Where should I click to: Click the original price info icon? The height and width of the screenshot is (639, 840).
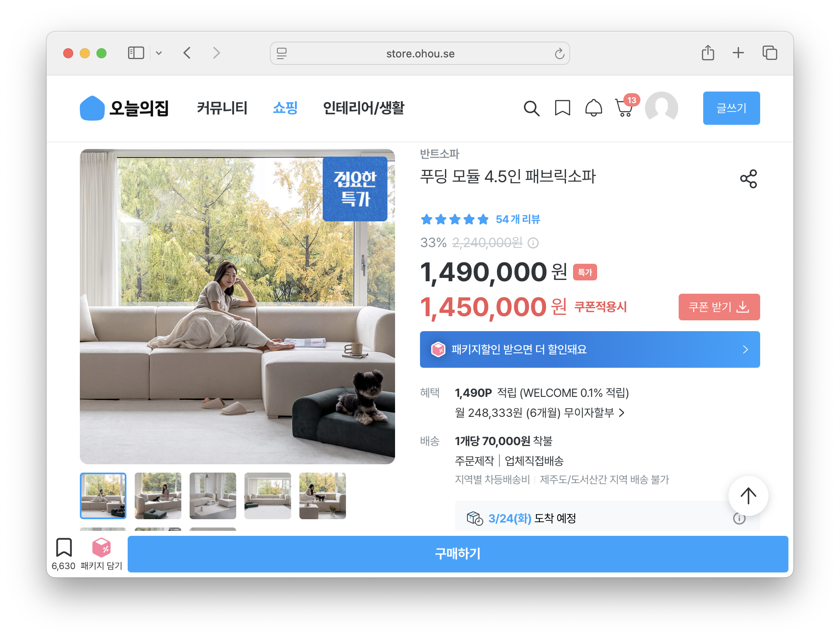tap(533, 243)
